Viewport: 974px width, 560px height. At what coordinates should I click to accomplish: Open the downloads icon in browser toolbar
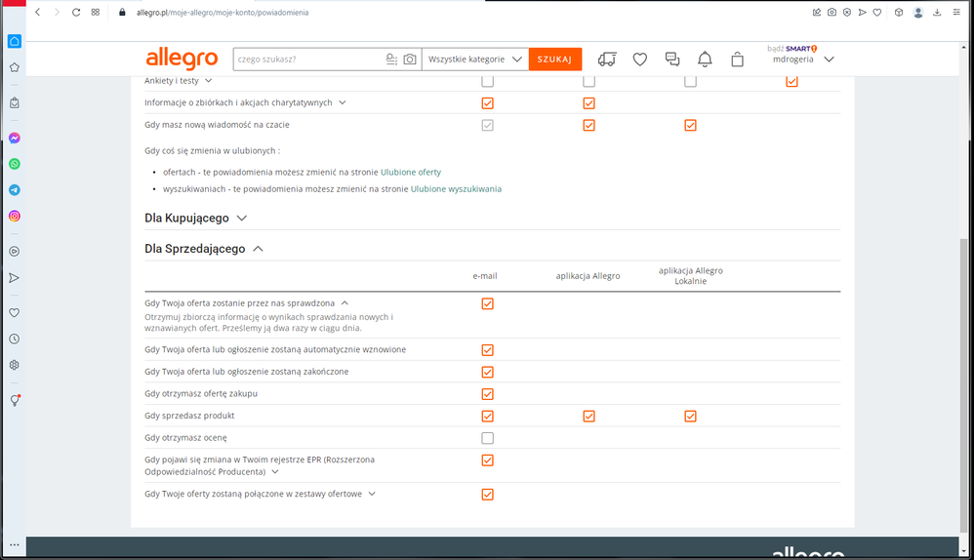click(x=937, y=13)
